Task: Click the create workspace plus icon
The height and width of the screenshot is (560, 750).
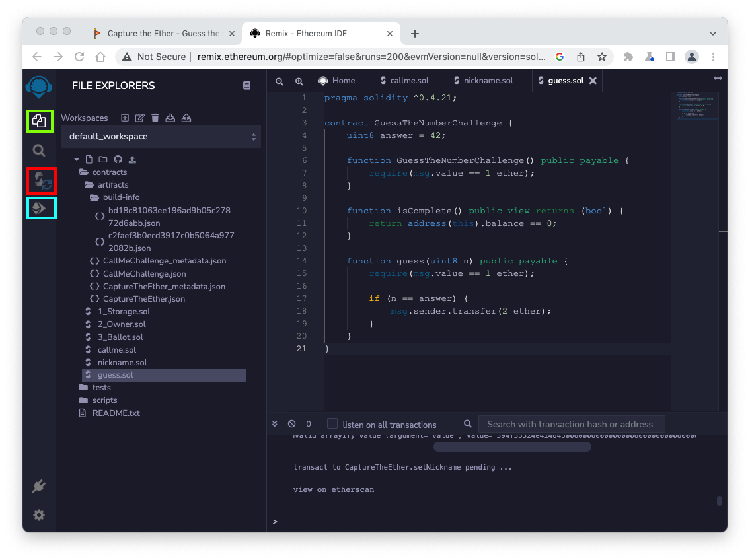Action: click(125, 118)
